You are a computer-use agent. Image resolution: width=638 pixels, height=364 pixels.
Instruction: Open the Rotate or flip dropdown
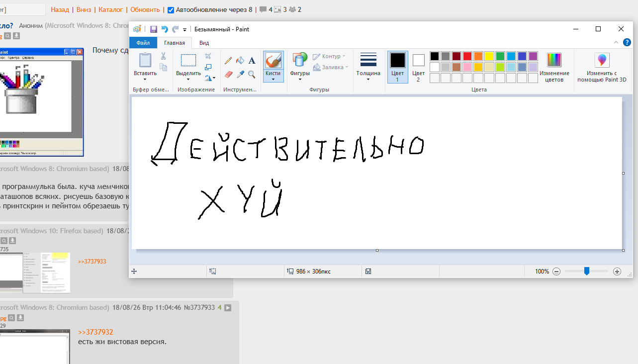tap(210, 78)
